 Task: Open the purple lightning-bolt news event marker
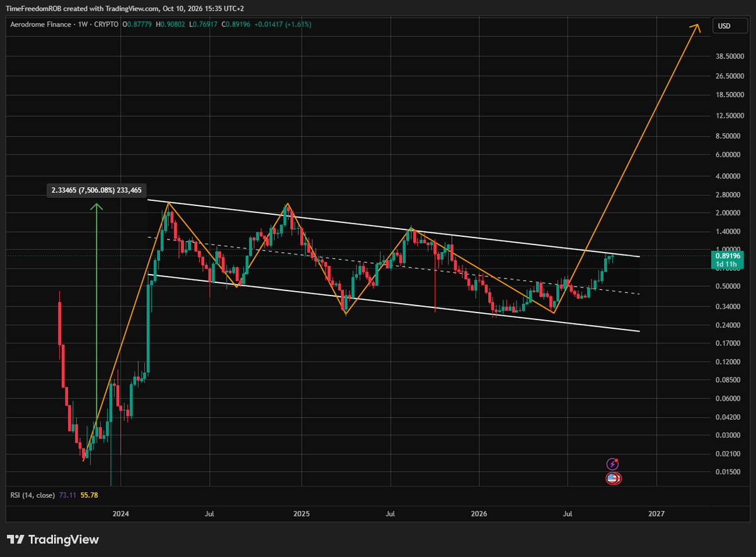click(612, 464)
